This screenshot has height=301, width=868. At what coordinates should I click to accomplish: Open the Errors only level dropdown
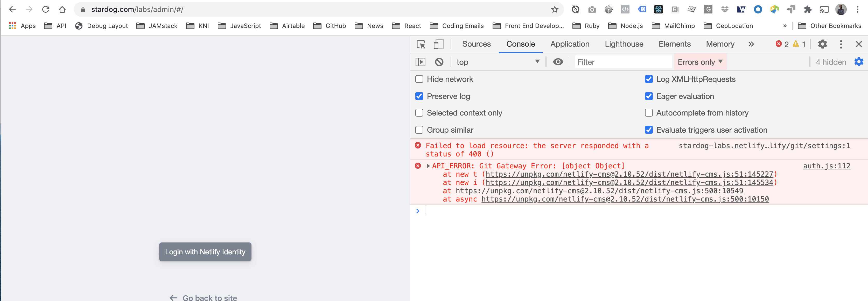click(699, 62)
